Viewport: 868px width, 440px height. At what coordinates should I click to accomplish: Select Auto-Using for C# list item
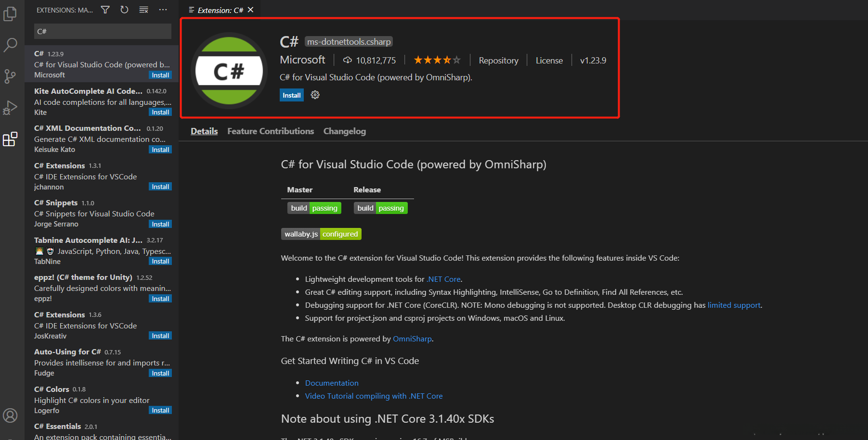click(x=102, y=362)
